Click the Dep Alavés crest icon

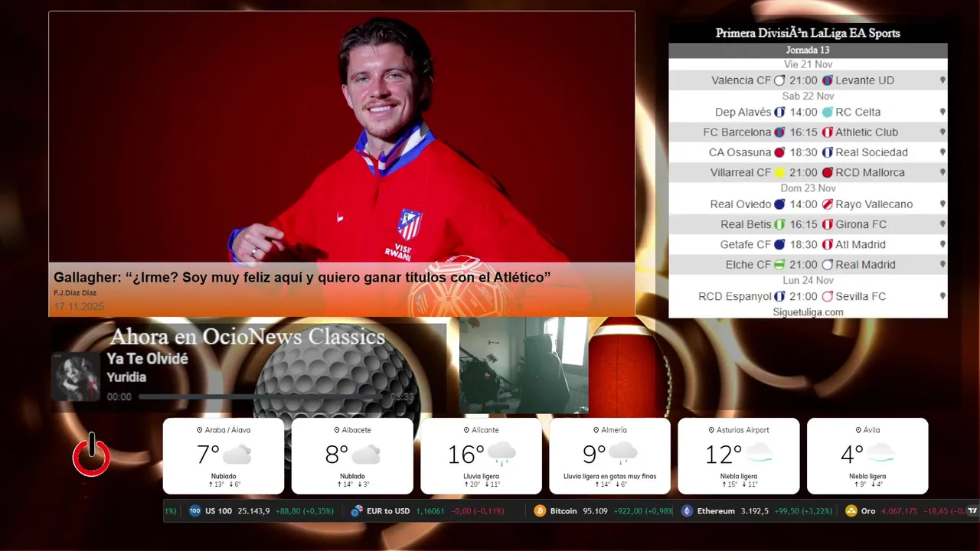tap(779, 112)
